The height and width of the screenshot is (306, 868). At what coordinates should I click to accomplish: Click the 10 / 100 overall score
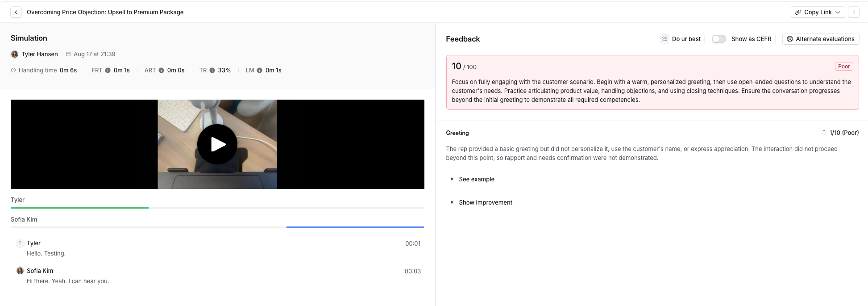[464, 67]
